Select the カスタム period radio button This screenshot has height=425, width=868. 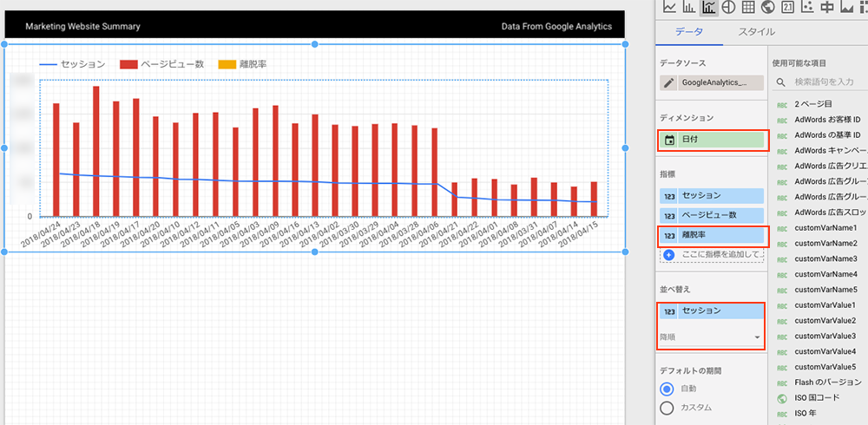(667, 408)
